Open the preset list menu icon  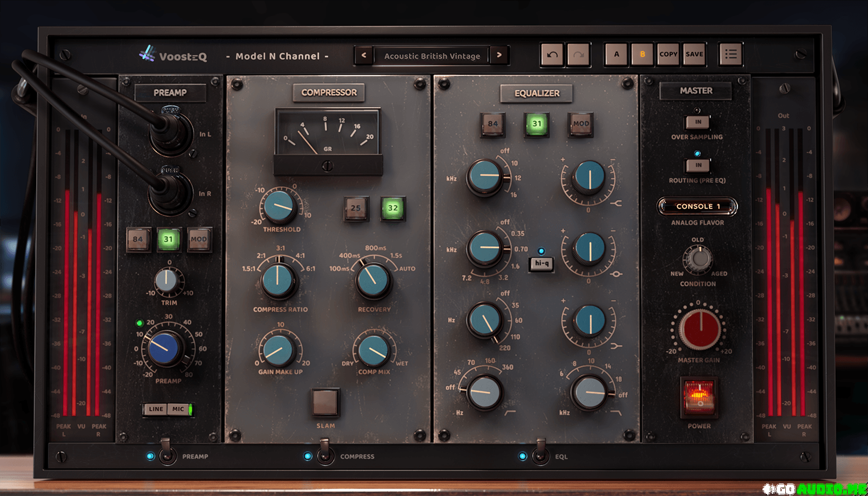(731, 54)
